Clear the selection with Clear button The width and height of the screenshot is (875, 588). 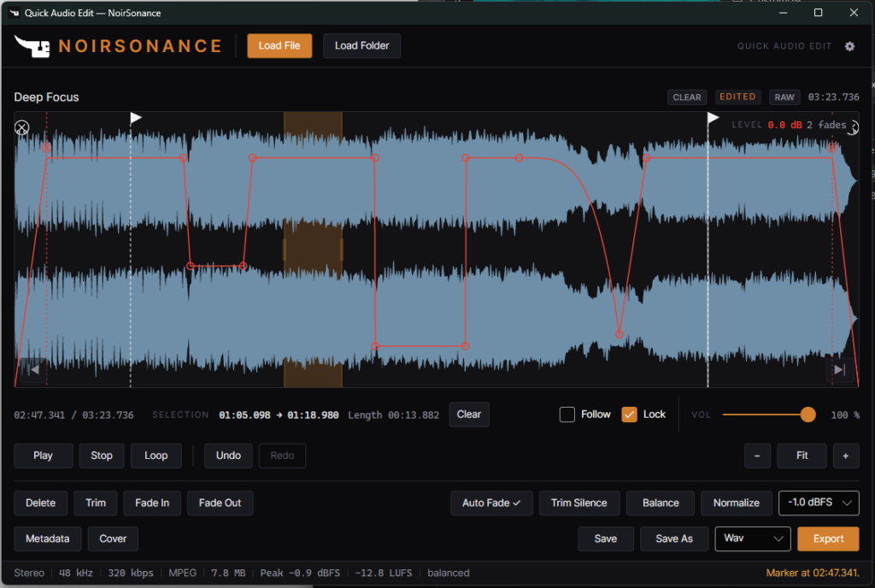click(x=469, y=415)
